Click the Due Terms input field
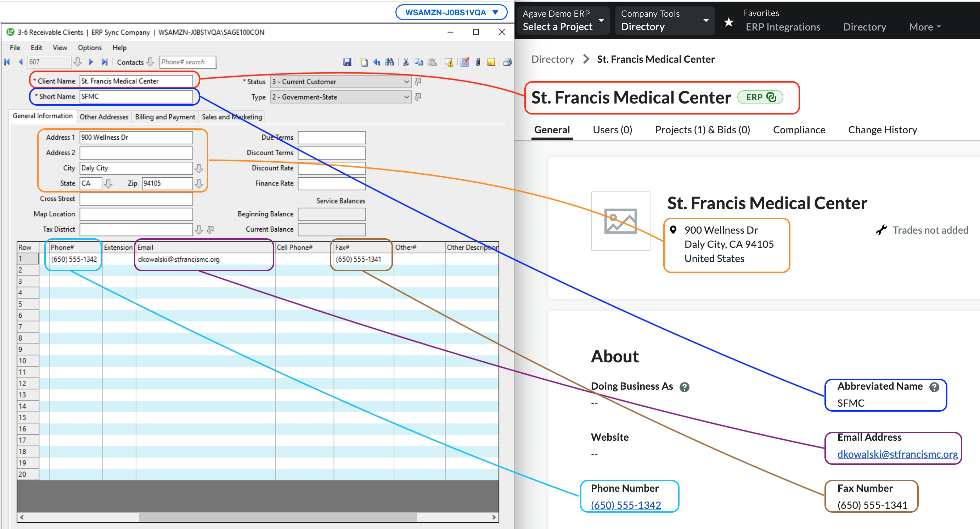Viewport: 980px width, 529px height. (x=331, y=137)
